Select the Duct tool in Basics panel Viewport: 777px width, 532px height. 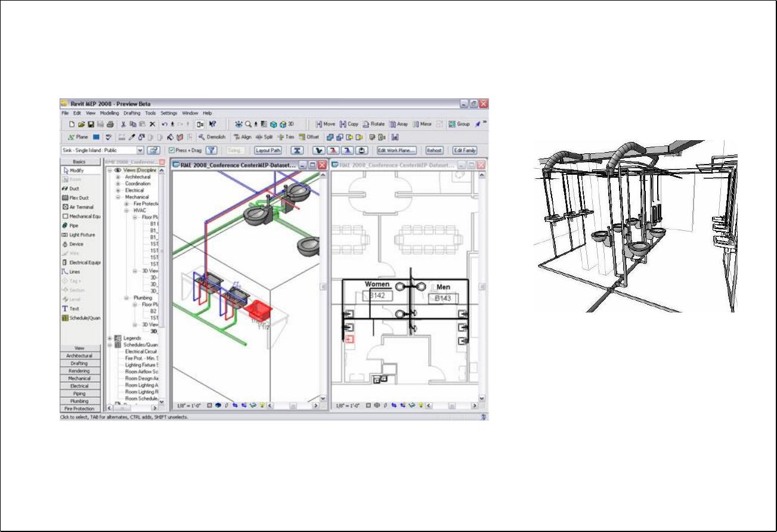pyautogui.click(x=74, y=188)
